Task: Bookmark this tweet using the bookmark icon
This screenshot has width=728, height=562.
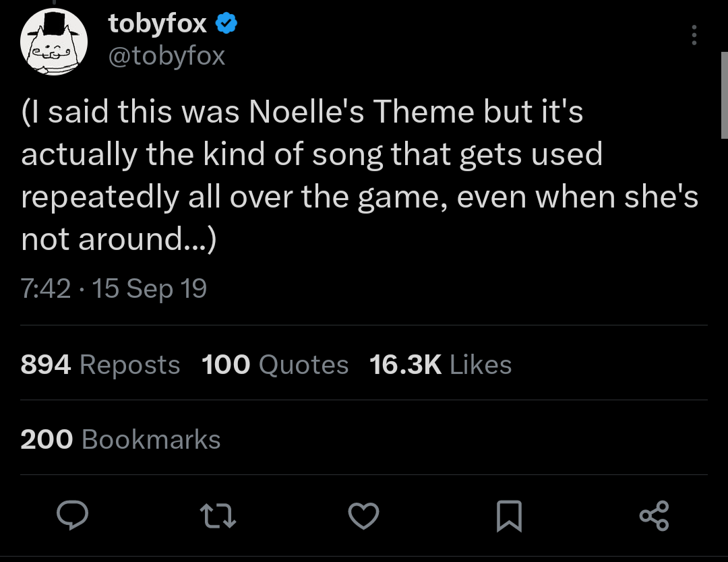Action: [509, 516]
